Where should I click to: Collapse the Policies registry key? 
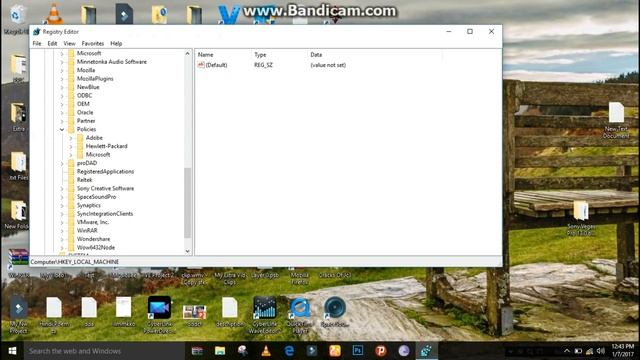62,129
